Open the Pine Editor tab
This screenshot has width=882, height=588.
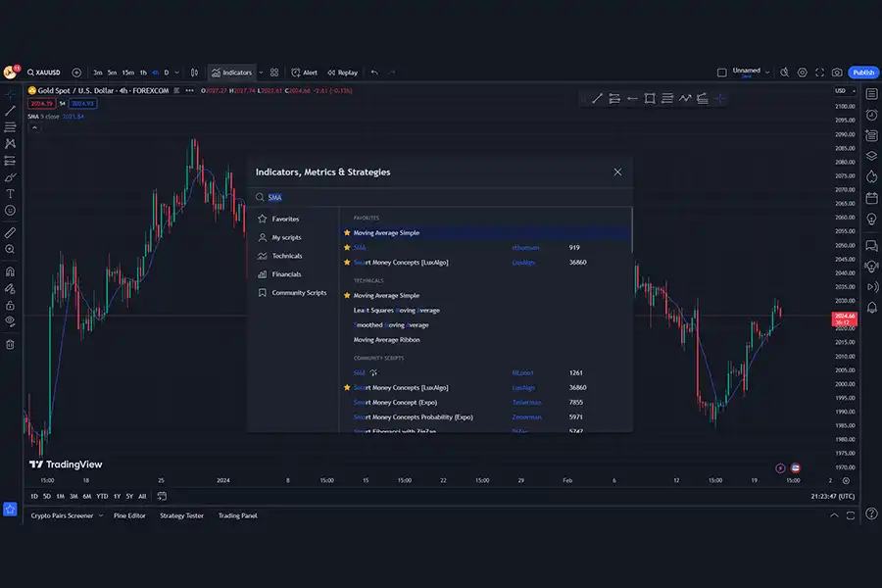click(x=129, y=516)
